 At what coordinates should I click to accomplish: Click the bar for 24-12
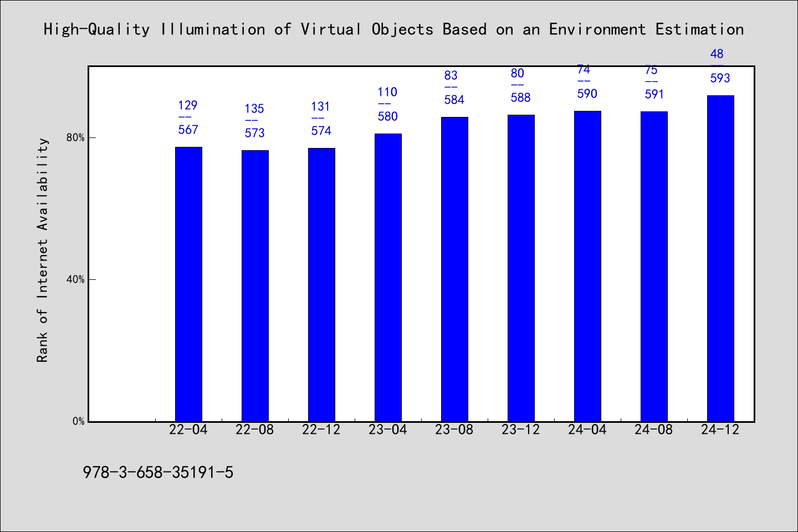pos(720,258)
